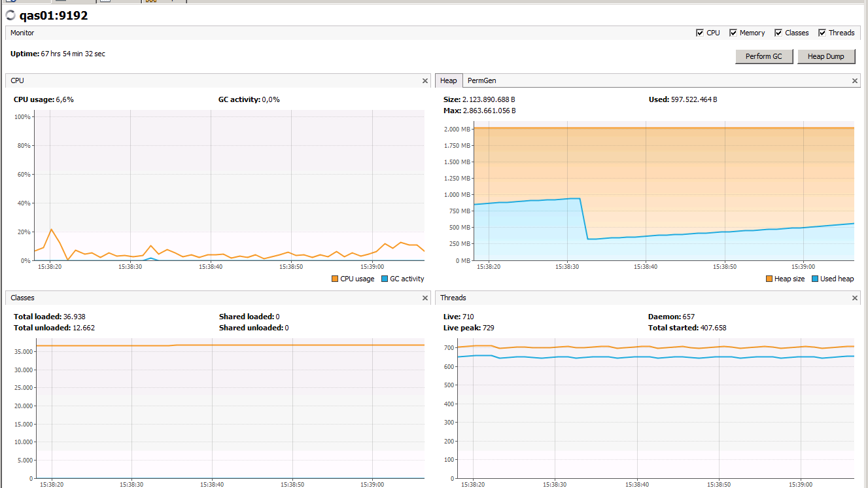Select the Heap tab
The image size is (868, 488).
(x=449, y=80)
